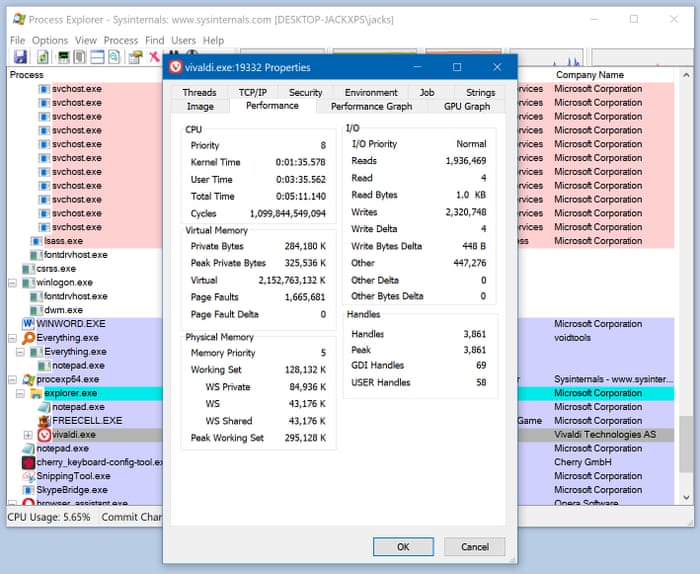Click the first svchost.exe icon in the list
Screen dimensions: 700x574
pyautogui.click(x=44, y=89)
